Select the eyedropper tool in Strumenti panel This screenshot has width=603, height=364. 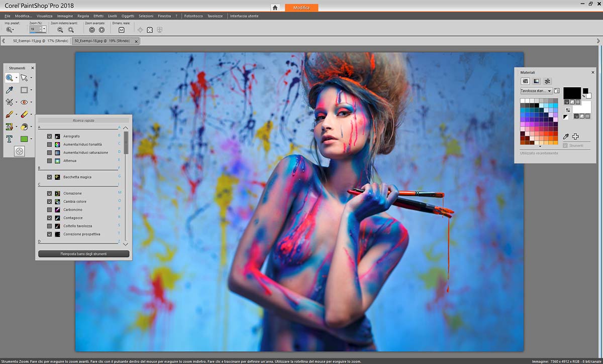click(x=9, y=90)
